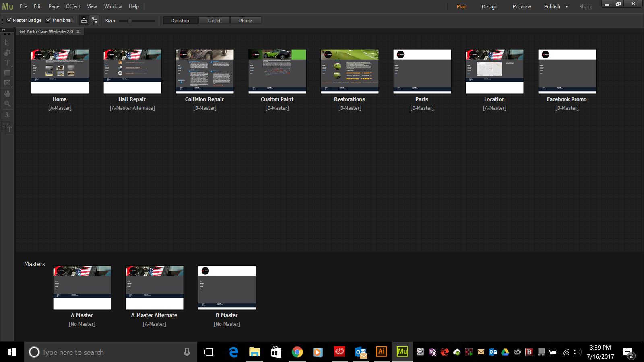This screenshot has width=644, height=362.
Task: Close the Jet Auto Care Website 2.0 tab
Action: [78, 31]
